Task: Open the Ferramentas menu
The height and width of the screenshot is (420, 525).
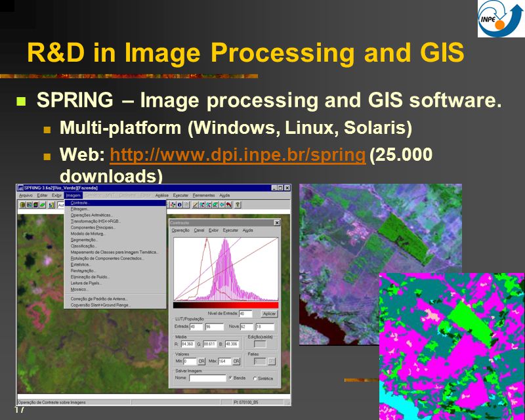Action: pos(203,196)
